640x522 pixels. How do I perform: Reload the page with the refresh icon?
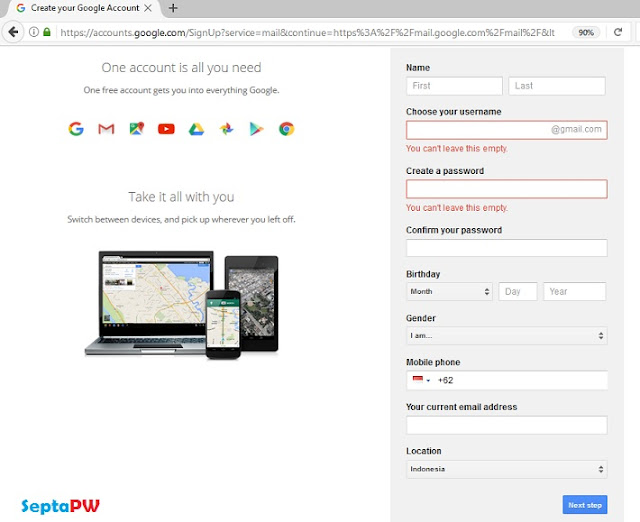[618, 32]
